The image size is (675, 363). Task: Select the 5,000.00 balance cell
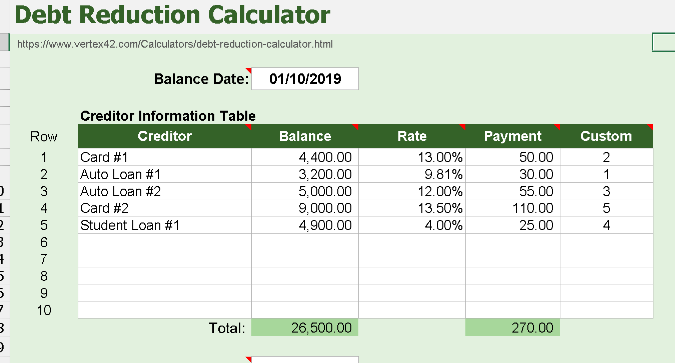point(305,191)
